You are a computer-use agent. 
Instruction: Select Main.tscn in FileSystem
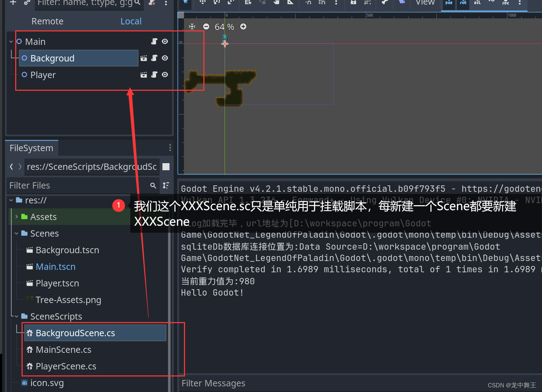(55, 267)
